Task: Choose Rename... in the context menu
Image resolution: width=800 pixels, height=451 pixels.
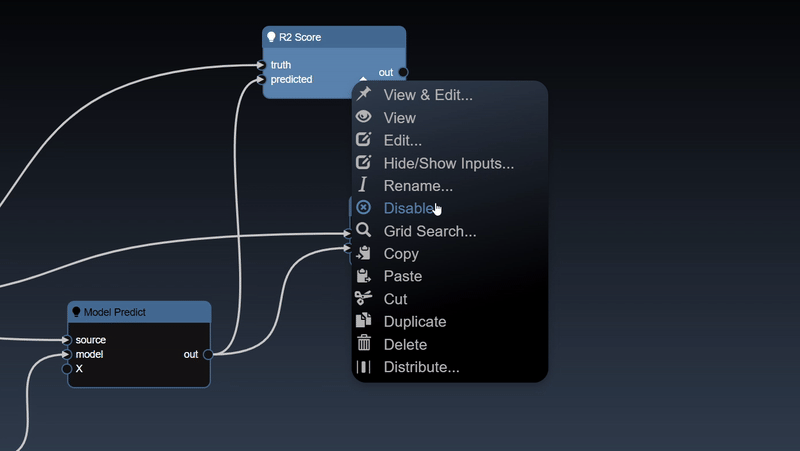Action: click(418, 186)
